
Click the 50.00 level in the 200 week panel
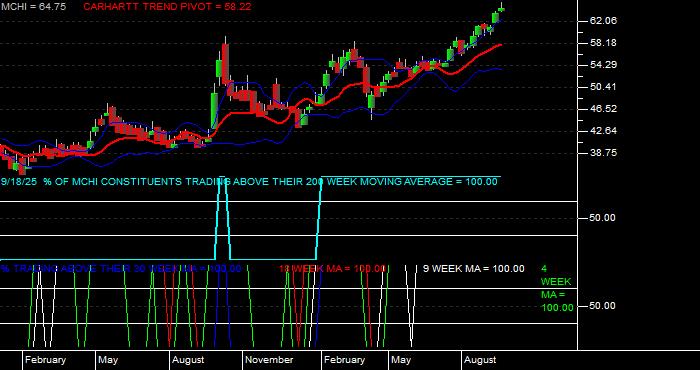tap(603, 218)
